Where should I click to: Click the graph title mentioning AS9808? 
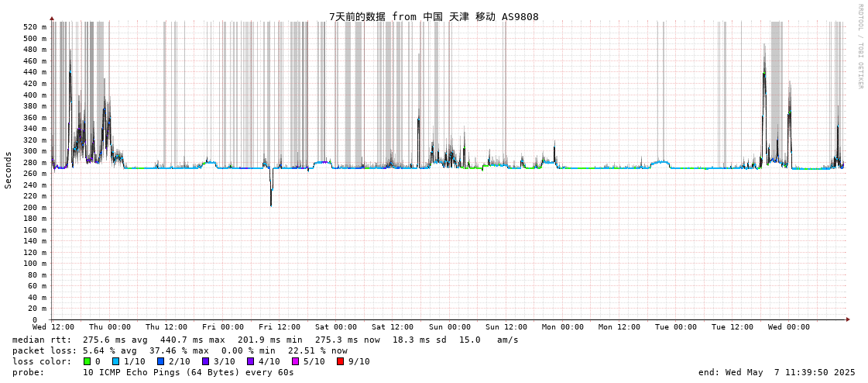click(x=434, y=16)
